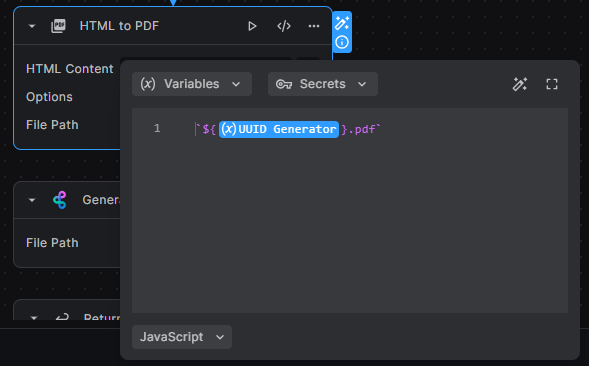Select the HTML Content field label
589x366 pixels.
tap(69, 69)
